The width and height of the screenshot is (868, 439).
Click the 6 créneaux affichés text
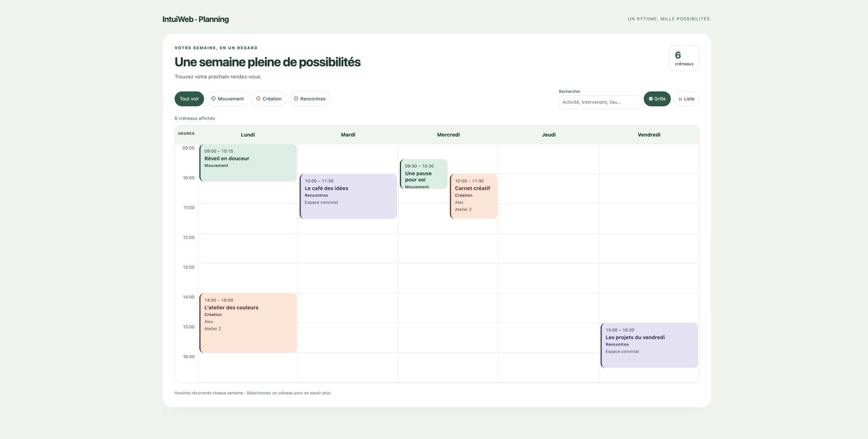click(195, 118)
